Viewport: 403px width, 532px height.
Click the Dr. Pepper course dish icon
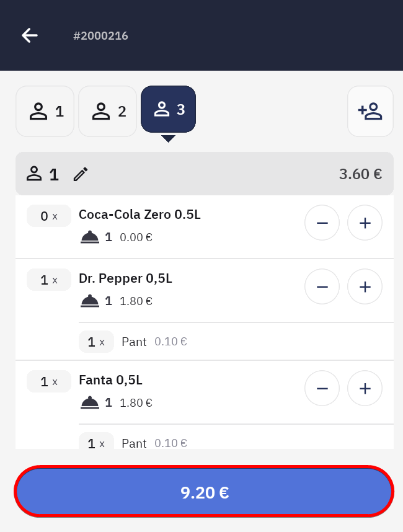(90, 301)
